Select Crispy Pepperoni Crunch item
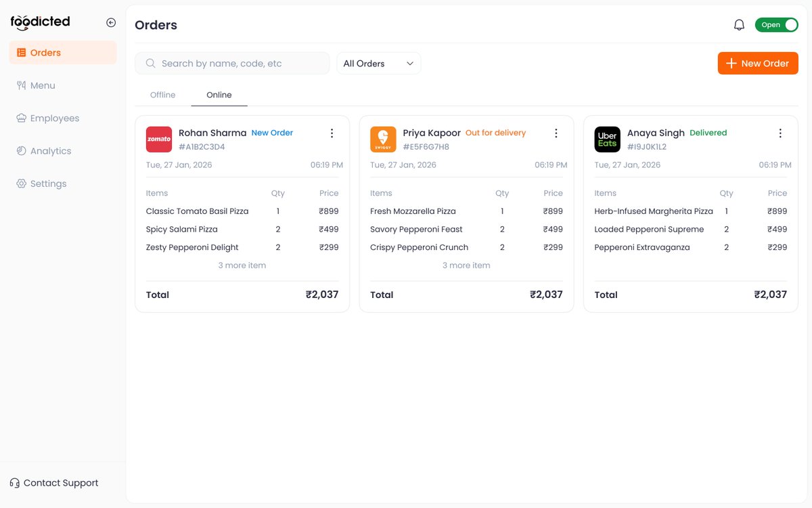Image resolution: width=812 pixels, height=508 pixels. (x=419, y=248)
